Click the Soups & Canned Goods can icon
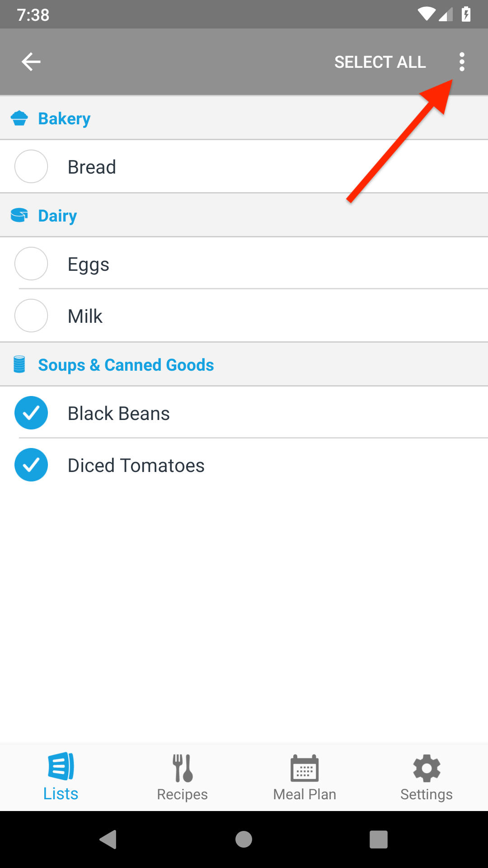The height and width of the screenshot is (868, 488). [19, 364]
